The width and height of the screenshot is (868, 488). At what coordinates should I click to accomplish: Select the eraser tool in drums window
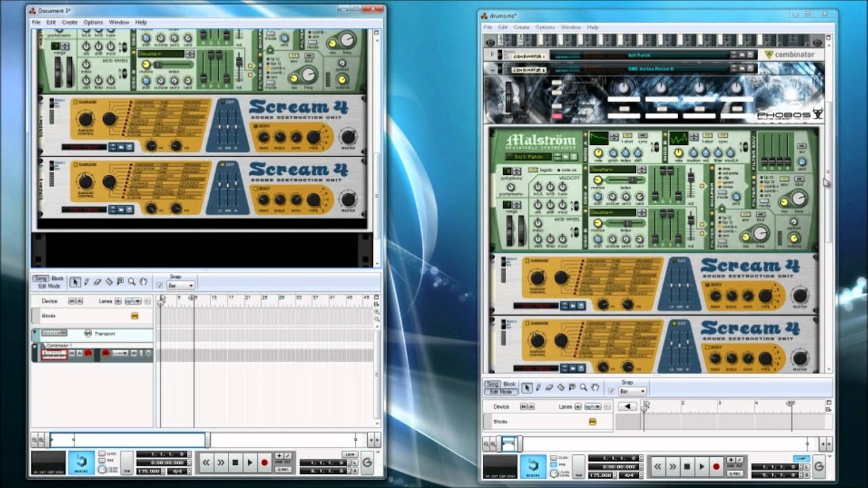click(549, 388)
